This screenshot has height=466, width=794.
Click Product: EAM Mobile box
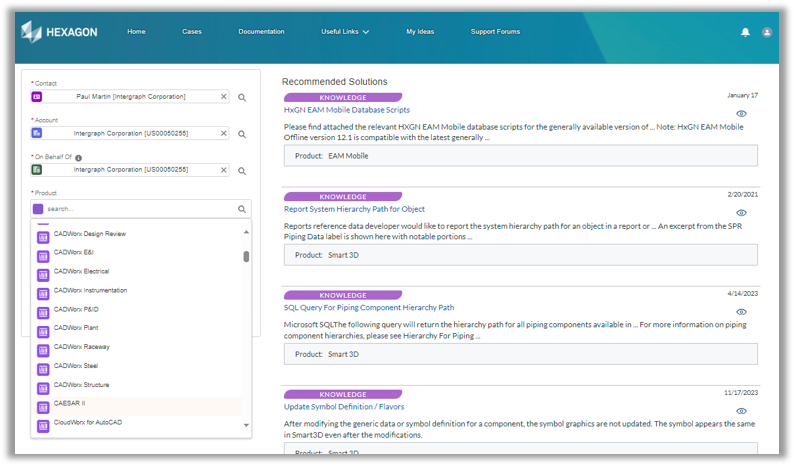[521, 156]
